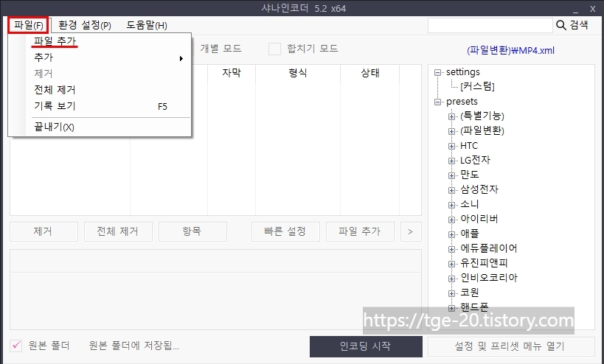Choose 끝내기(X) to exit
The width and height of the screenshot is (604, 364).
(x=54, y=127)
